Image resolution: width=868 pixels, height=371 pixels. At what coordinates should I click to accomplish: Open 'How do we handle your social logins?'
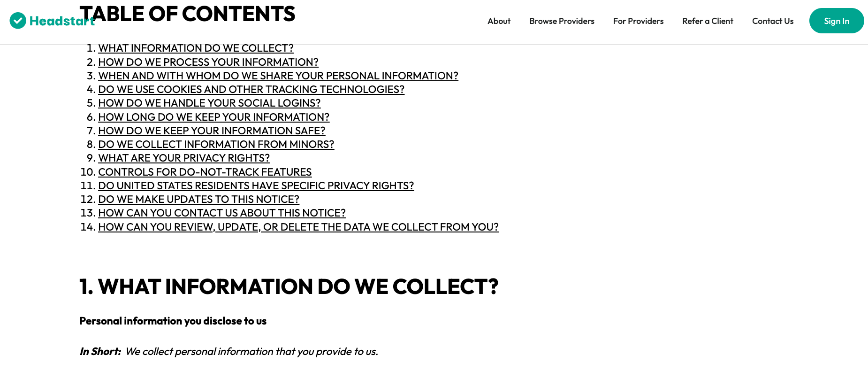pos(209,103)
